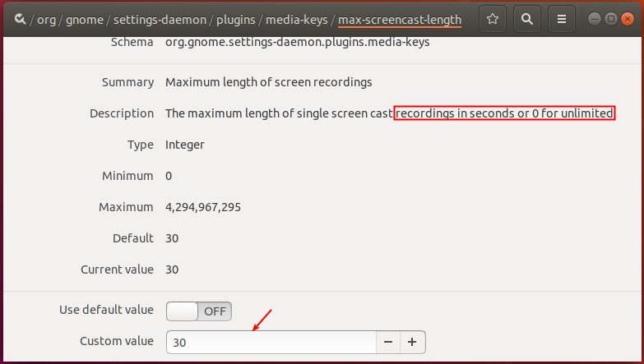Click the Current value 30 text
Screen dimensions: 644x364
[172, 270]
